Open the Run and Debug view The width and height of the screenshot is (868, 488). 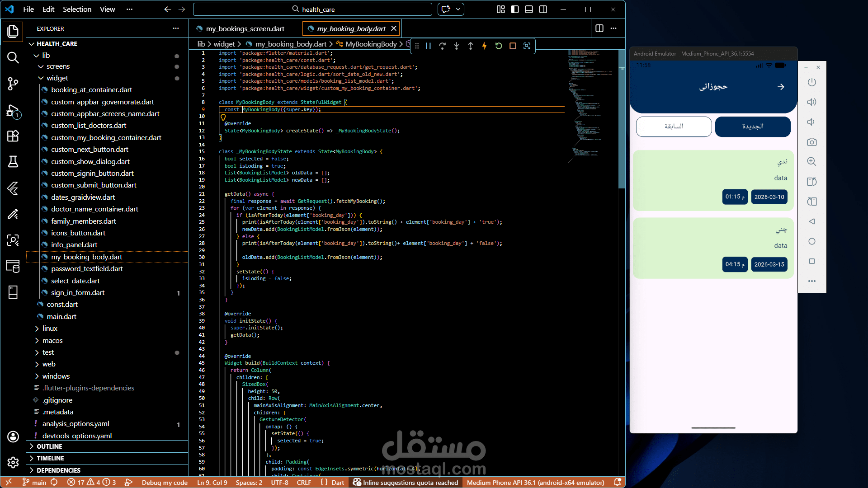pos(13,111)
